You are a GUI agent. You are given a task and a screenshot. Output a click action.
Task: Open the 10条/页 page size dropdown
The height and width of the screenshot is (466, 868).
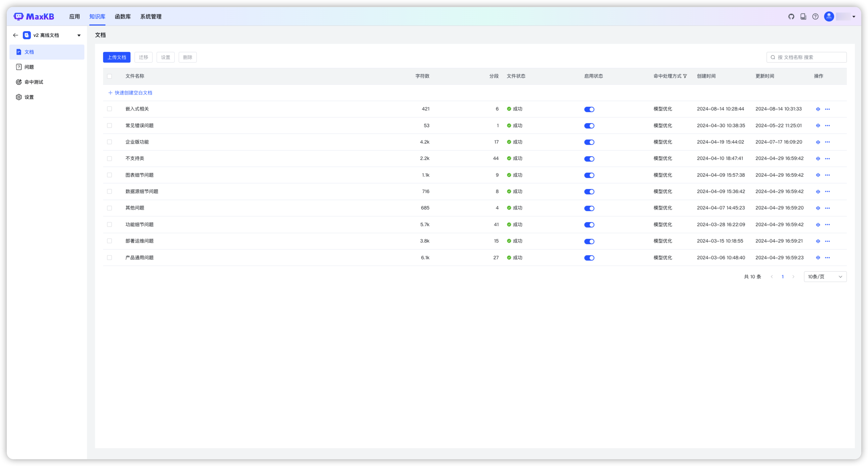tap(825, 277)
